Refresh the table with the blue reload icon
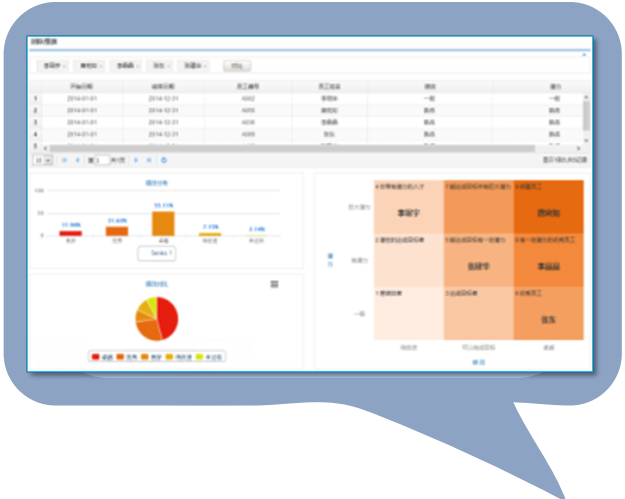 [x=164, y=160]
